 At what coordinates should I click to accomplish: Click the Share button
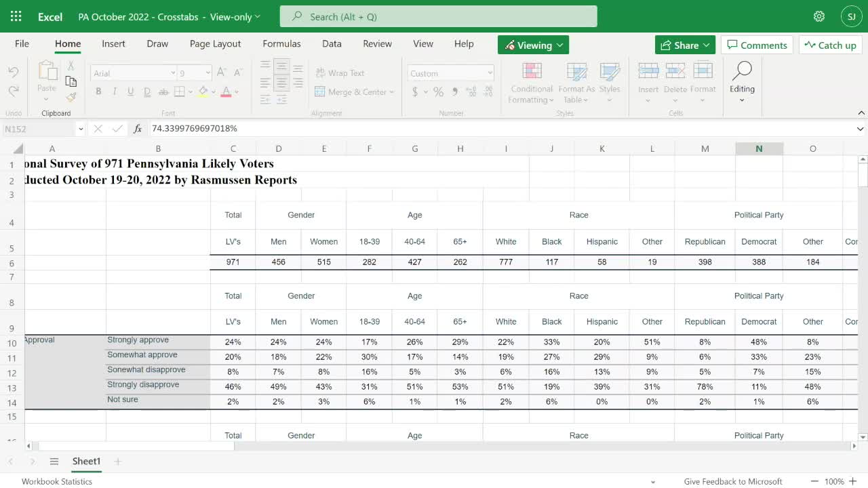[685, 45]
